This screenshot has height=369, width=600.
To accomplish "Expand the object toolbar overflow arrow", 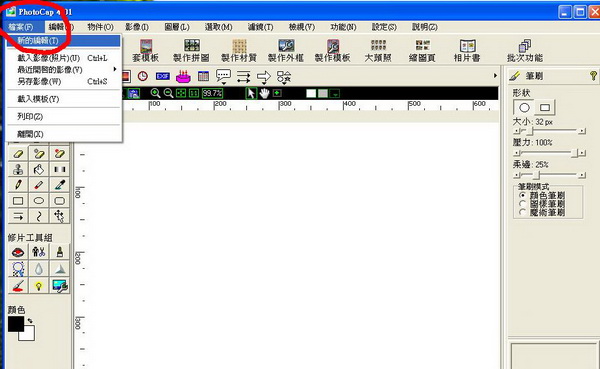I will click(x=495, y=76).
